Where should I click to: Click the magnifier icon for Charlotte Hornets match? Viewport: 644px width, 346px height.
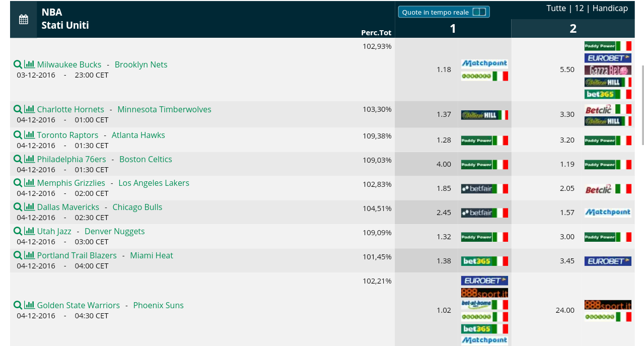click(18, 109)
